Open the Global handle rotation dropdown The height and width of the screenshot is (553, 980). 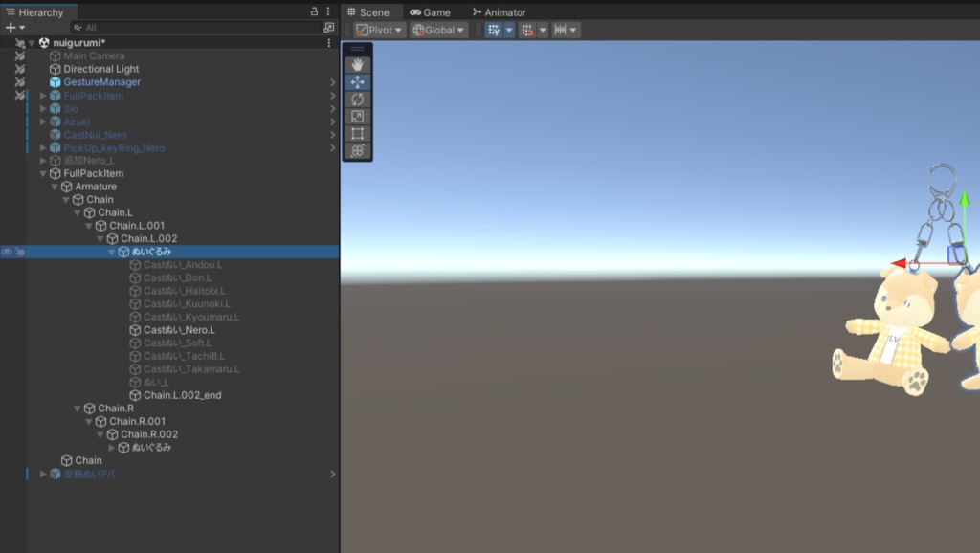point(438,30)
